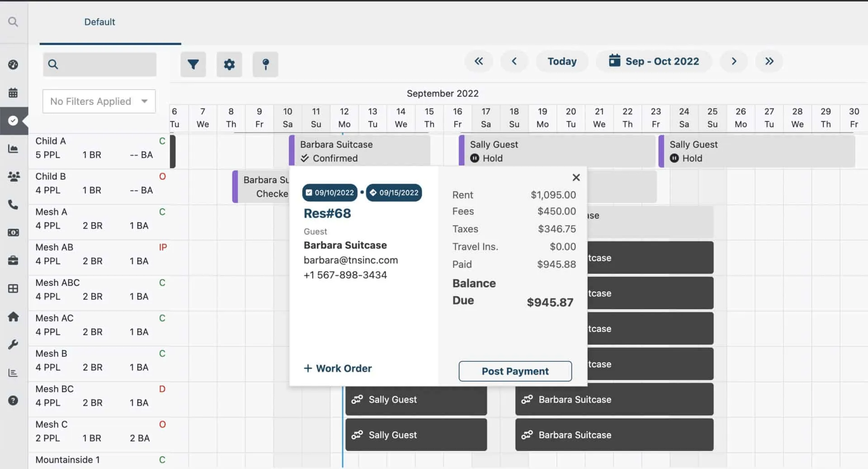The image size is (868, 469).
Task: Open the phone icon in sidebar
Action: point(13,204)
